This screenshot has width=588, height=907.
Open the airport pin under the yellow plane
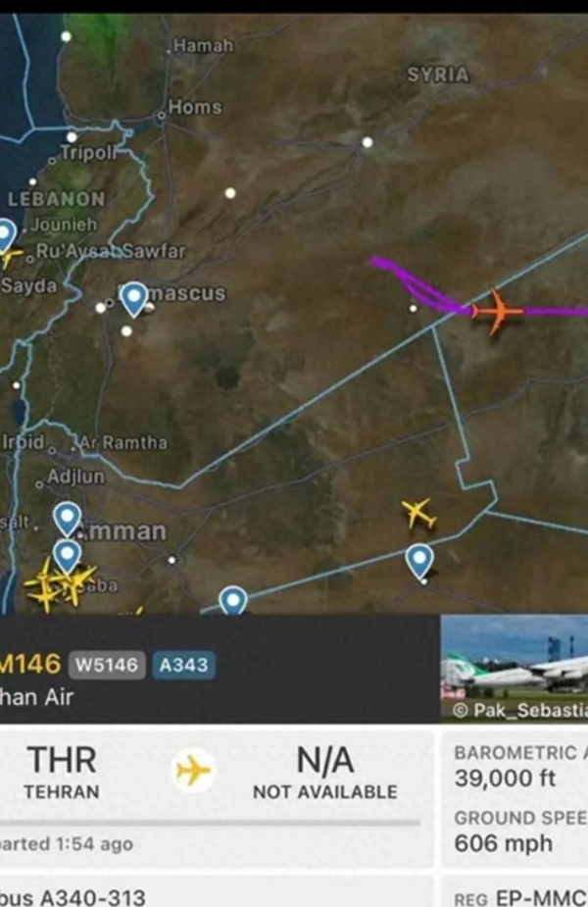pyautogui.click(x=419, y=561)
